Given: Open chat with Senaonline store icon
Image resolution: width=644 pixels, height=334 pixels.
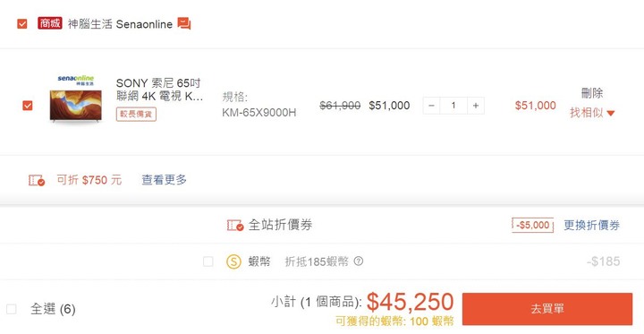Looking at the screenshot, I should [184, 23].
